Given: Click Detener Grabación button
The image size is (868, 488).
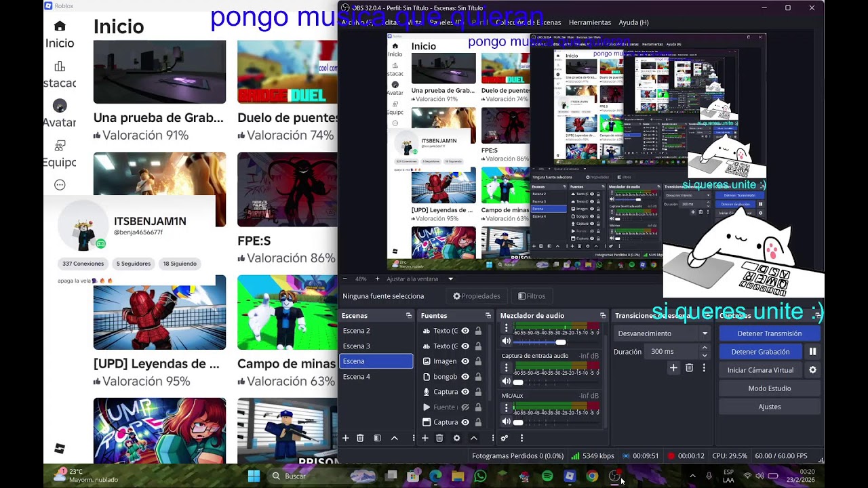Looking at the screenshot, I should point(760,352).
